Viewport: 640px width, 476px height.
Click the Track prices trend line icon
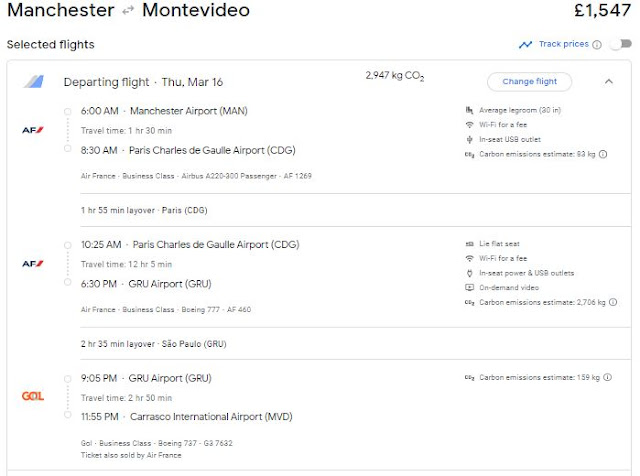[x=525, y=44]
